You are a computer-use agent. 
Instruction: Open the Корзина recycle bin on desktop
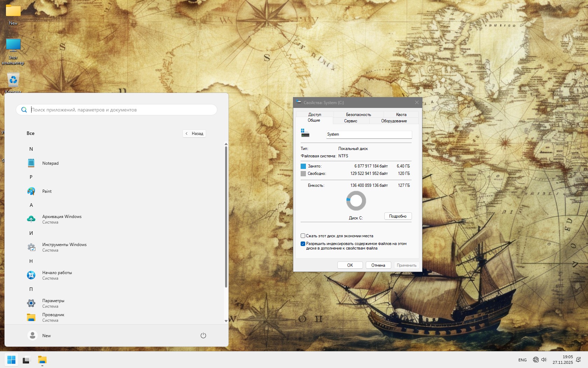coord(13,81)
